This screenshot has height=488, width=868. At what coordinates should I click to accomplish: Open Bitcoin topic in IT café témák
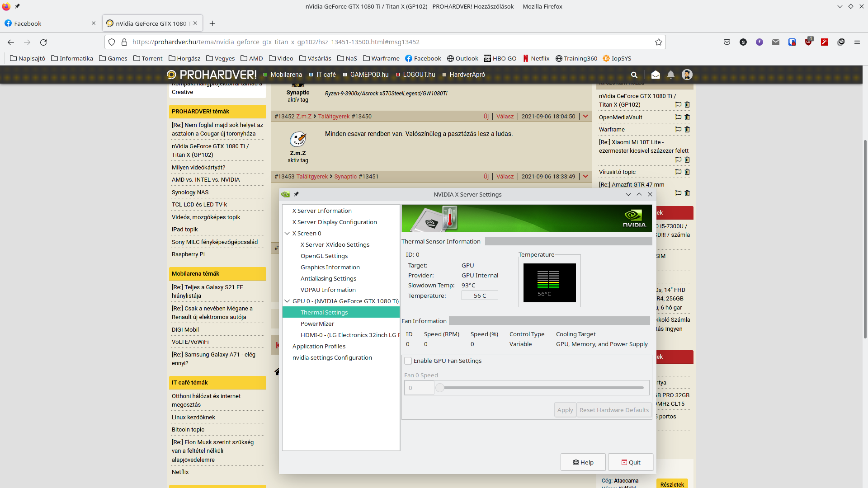click(188, 429)
